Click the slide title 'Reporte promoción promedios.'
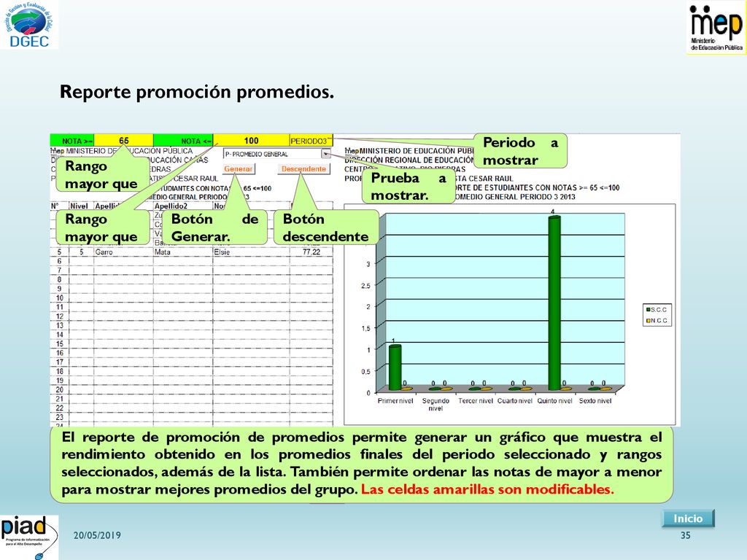The image size is (747, 560). point(197,91)
